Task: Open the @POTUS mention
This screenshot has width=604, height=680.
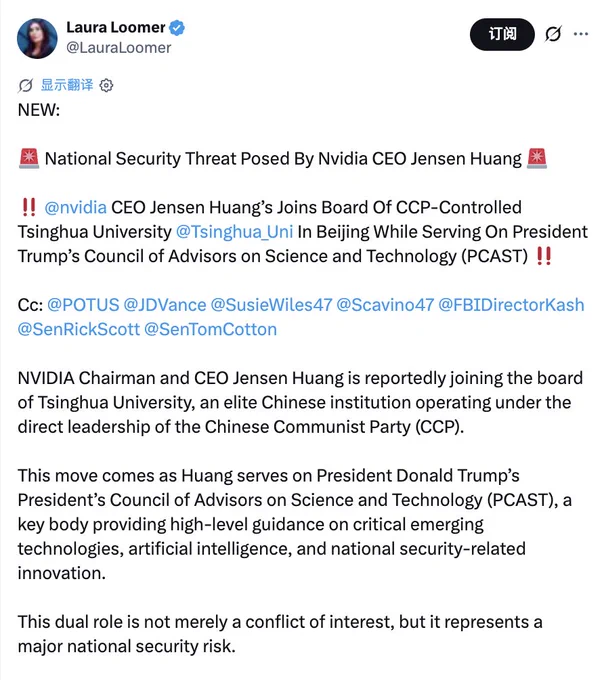Action: point(83,305)
